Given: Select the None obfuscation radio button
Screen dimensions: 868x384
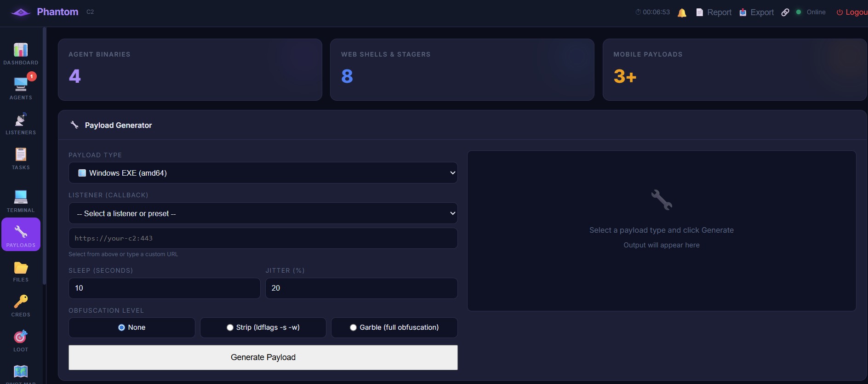Looking at the screenshot, I should 121,327.
